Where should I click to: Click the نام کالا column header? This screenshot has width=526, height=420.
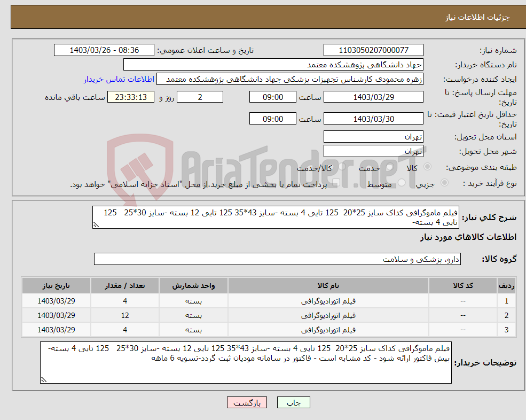coord(328,286)
